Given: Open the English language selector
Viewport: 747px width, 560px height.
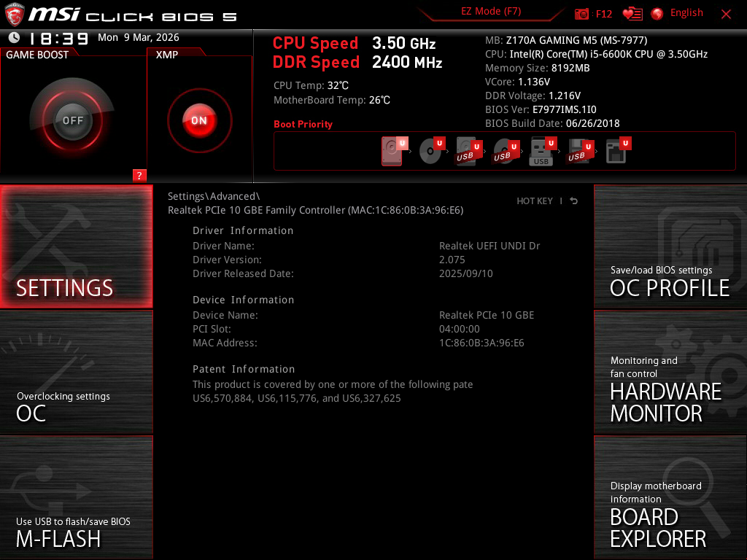Looking at the screenshot, I should [686, 13].
